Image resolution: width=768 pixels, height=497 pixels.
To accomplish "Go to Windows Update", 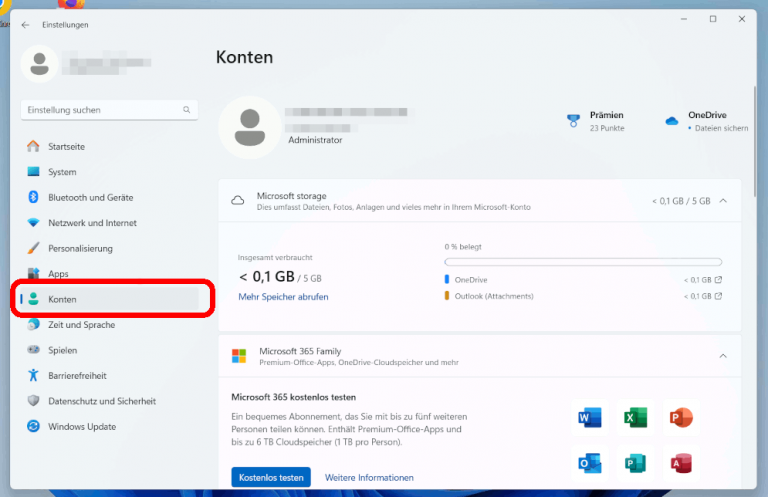I will tap(109, 426).
